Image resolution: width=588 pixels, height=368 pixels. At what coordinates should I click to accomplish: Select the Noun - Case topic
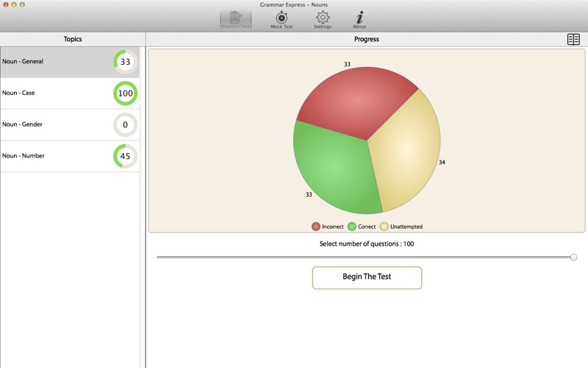coord(70,93)
